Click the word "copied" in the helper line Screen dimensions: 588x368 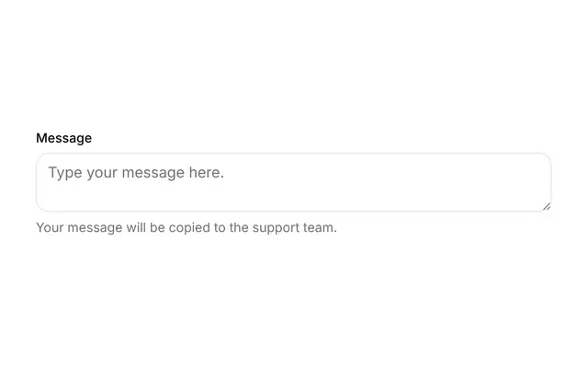[x=189, y=228]
